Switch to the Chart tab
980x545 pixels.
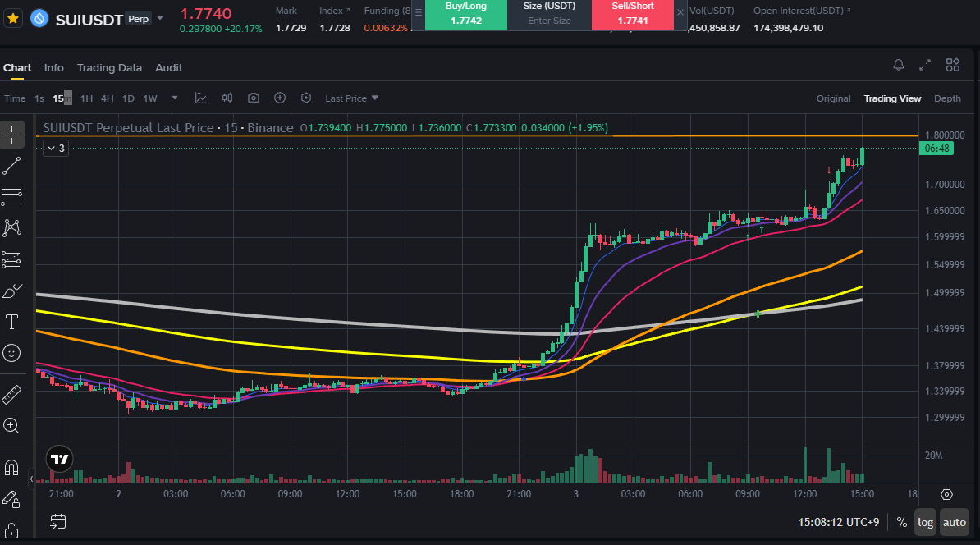coord(17,67)
